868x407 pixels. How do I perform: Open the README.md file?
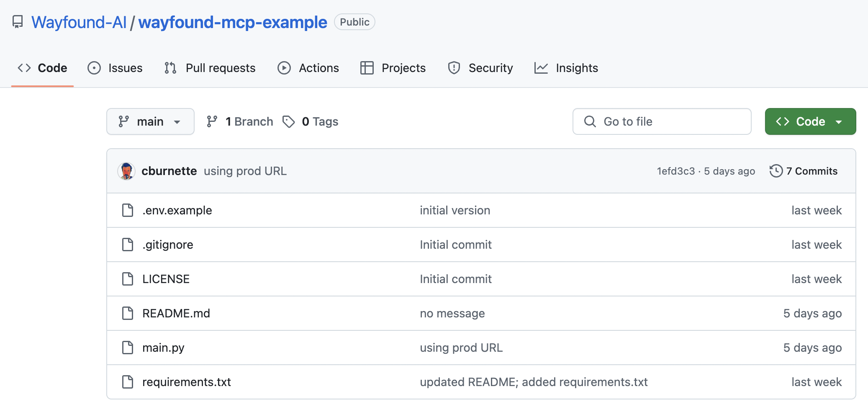point(176,313)
